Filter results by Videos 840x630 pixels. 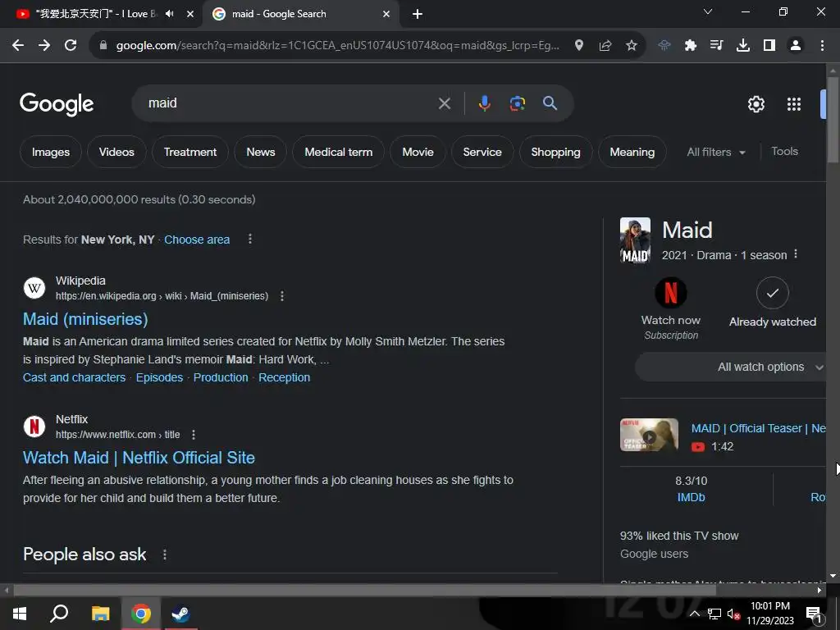click(x=116, y=152)
